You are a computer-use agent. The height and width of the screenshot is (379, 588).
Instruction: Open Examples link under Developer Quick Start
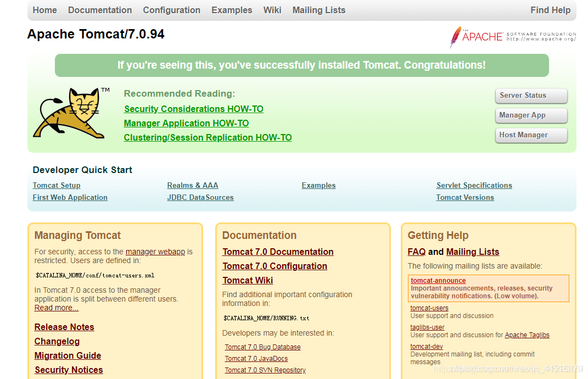tap(318, 185)
